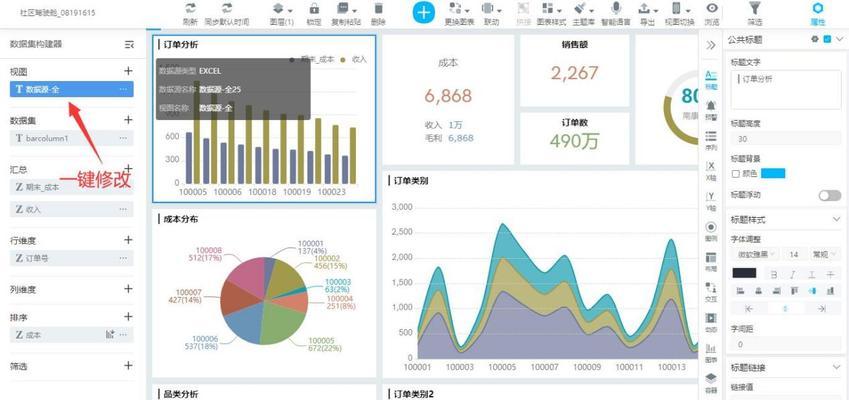Click the 浏览 eye preview icon
Image resolution: width=849 pixels, height=400 pixels.
tap(713, 9)
